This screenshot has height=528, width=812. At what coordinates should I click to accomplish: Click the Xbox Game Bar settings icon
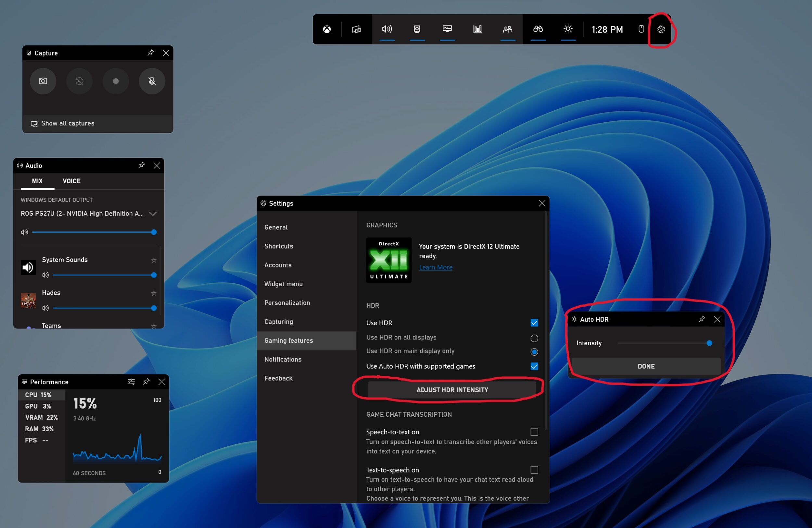(661, 29)
